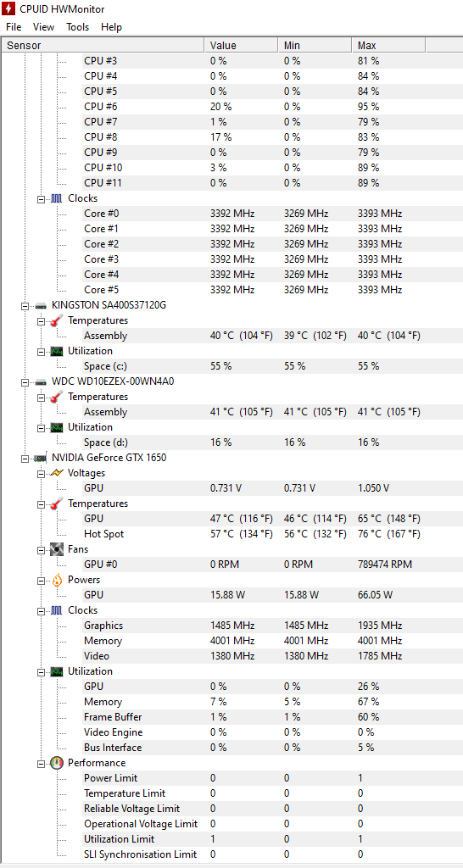Collapse the KINGSTON SA400S37120G node

point(25,305)
